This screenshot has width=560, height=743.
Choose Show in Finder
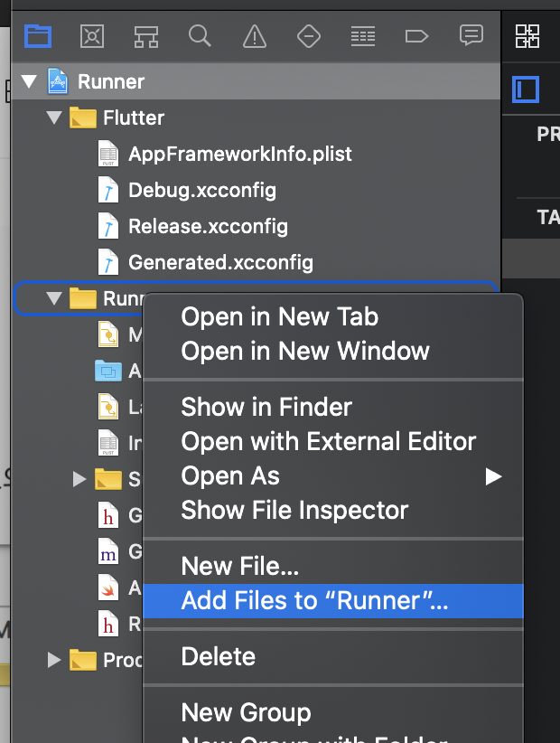[333, 407]
